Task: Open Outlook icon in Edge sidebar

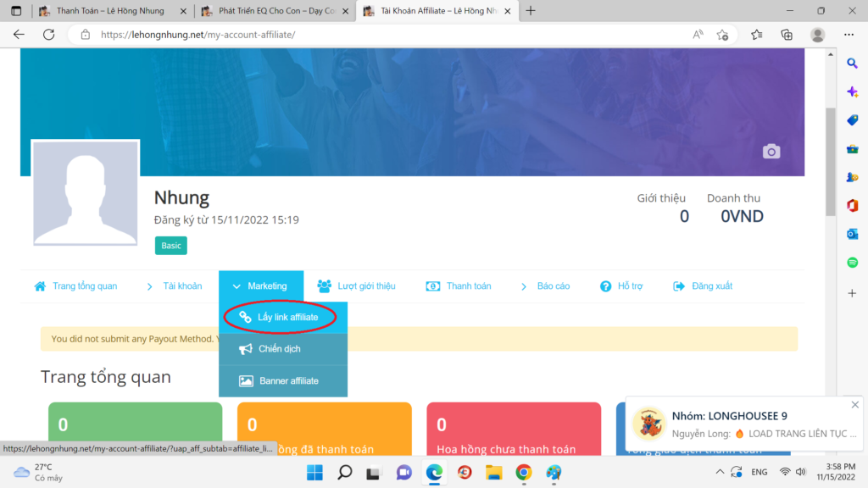Action: tap(852, 234)
